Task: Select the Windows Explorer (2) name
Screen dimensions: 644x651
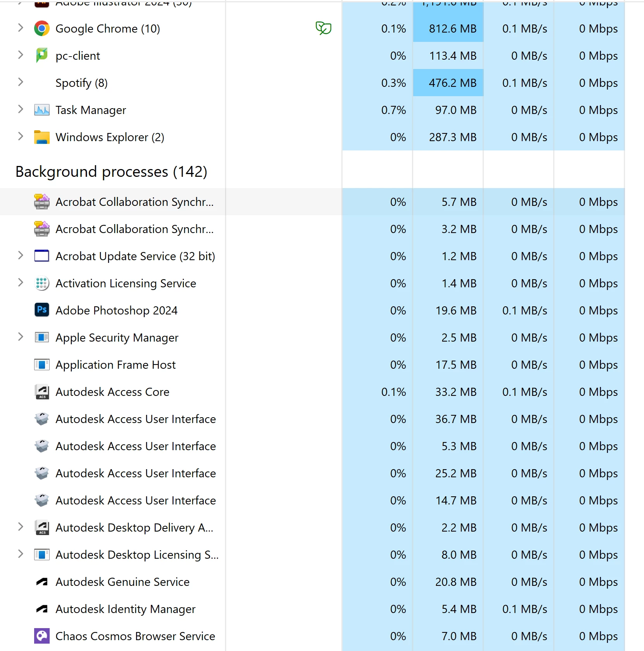Action: [110, 137]
